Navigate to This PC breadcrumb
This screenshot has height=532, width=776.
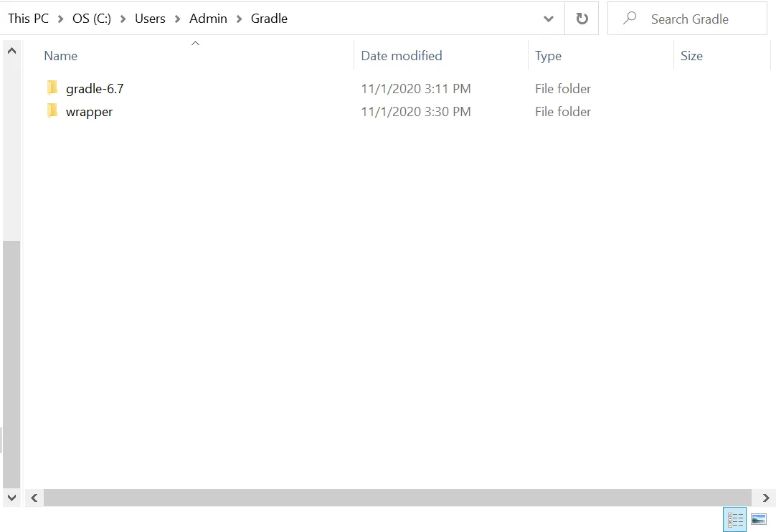coord(28,19)
